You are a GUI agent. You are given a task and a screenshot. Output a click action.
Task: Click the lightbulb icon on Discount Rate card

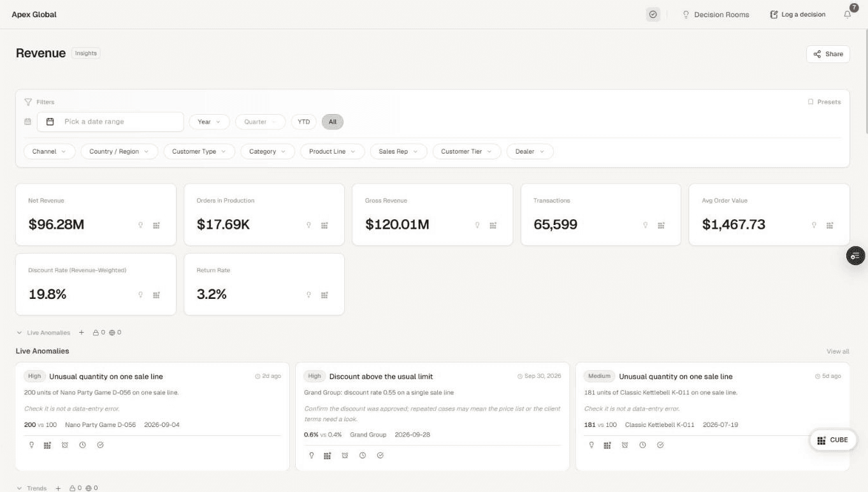[141, 295]
